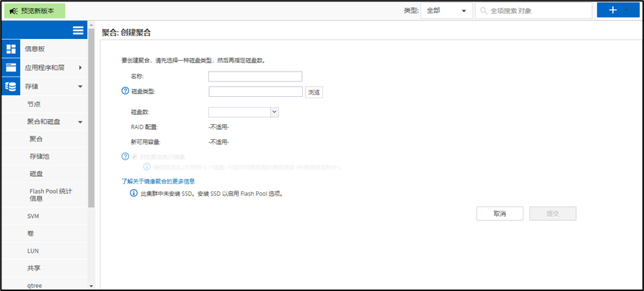
Task: Click the search magnifier icon
Action: click(x=482, y=11)
